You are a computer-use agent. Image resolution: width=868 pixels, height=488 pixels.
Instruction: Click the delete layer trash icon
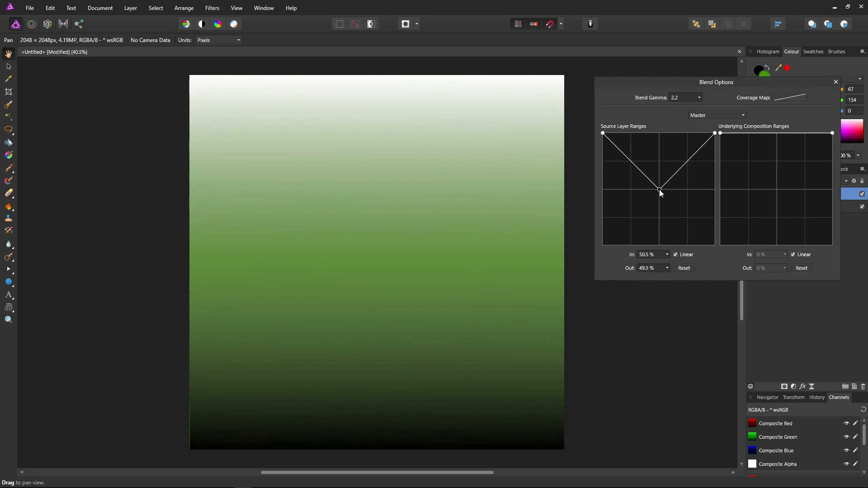tap(863, 386)
